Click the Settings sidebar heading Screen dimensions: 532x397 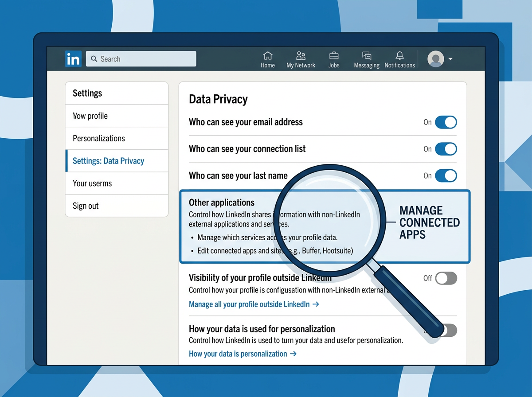click(87, 93)
